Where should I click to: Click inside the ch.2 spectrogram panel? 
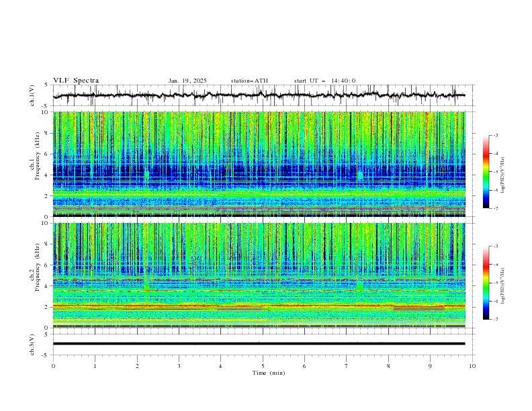[259, 275]
